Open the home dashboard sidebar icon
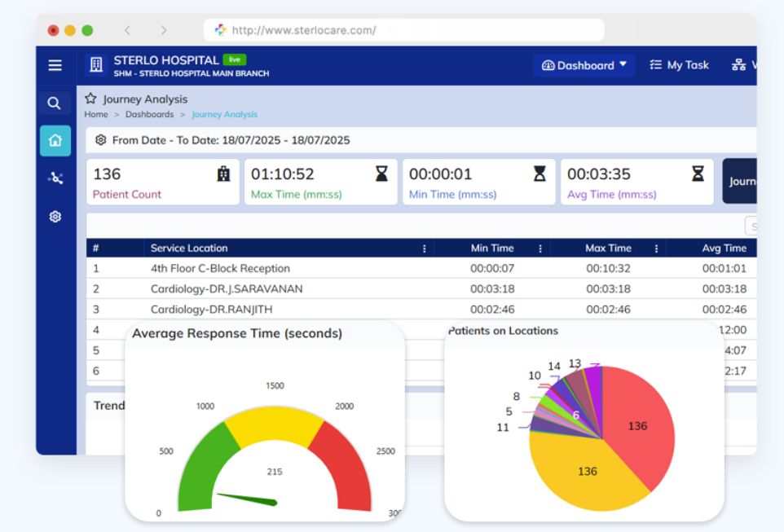Screen dimensions: 784x532 point(55,140)
